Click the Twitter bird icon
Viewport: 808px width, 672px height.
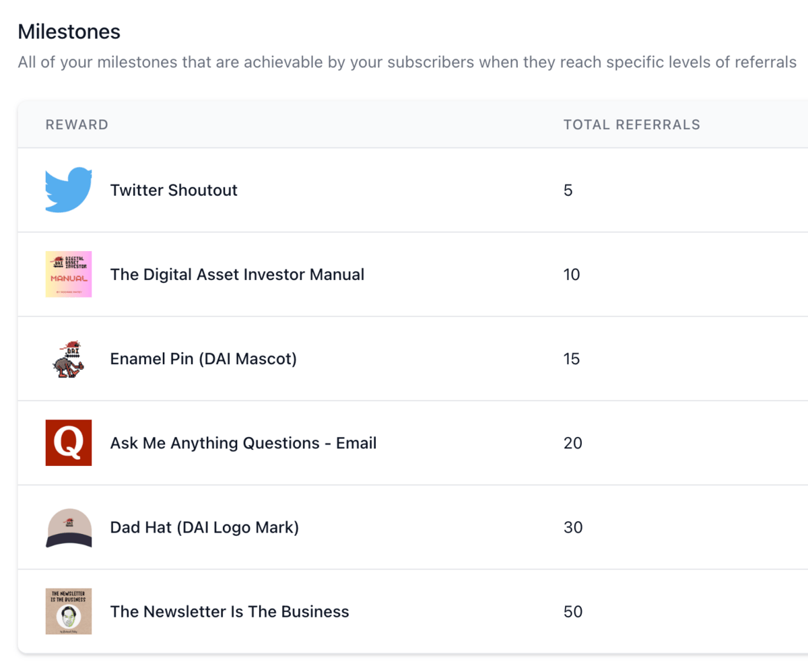pos(69,190)
